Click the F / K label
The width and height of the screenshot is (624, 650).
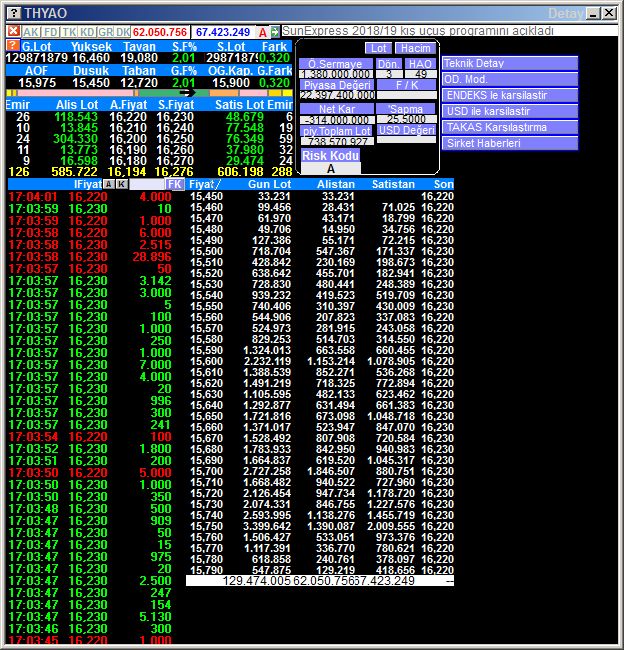tap(406, 85)
